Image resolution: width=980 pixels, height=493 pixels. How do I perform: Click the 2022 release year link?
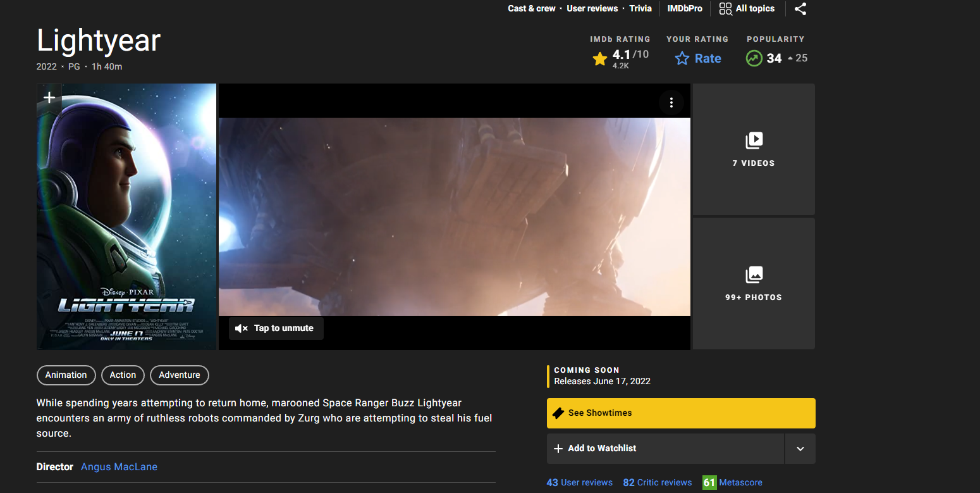pyautogui.click(x=46, y=67)
